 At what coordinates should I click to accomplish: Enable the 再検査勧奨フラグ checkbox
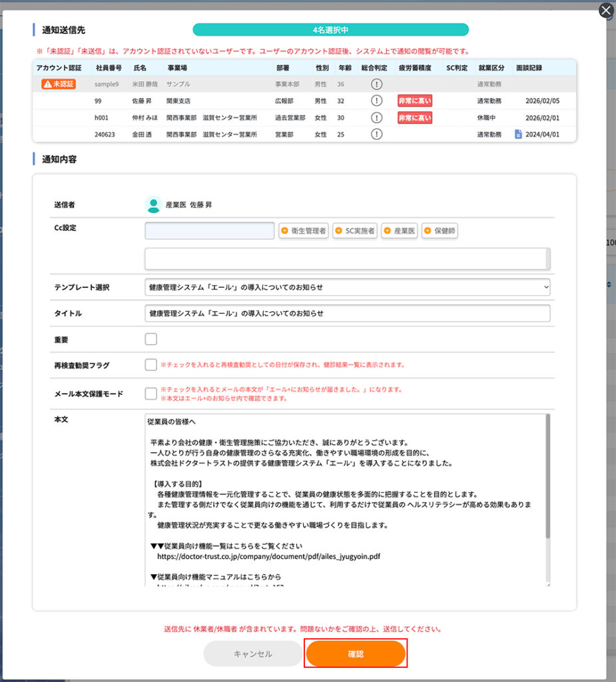pyautogui.click(x=151, y=365)
